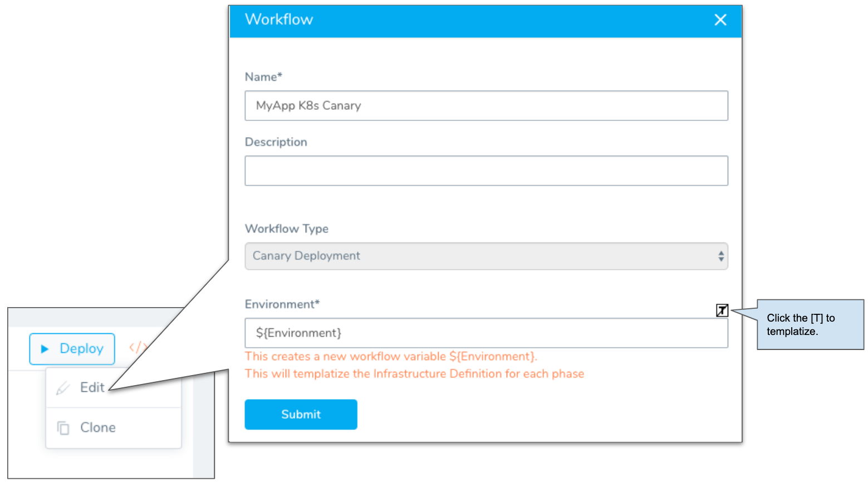Open the Workflow Type Canary Deployment dropdown
This screenshot has height=486, width=868.
(x=486, y=256)
